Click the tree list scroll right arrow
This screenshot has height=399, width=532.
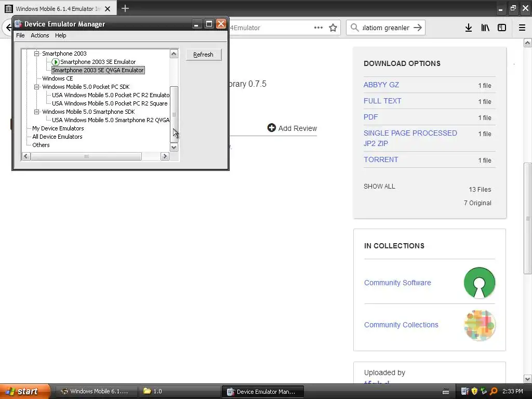(165, 156)
